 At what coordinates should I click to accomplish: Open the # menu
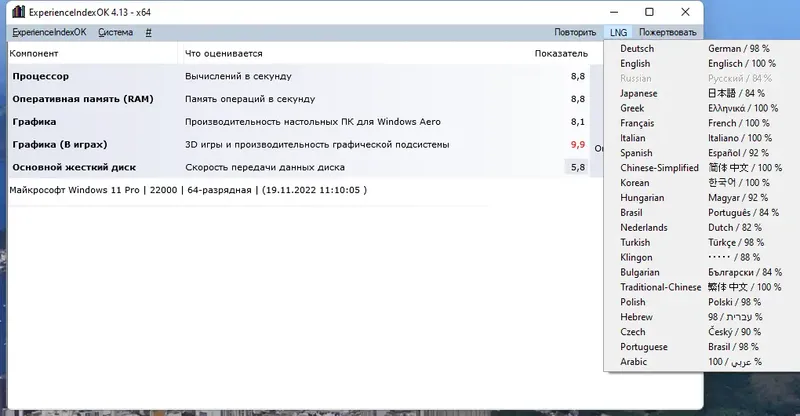(148, 32)
